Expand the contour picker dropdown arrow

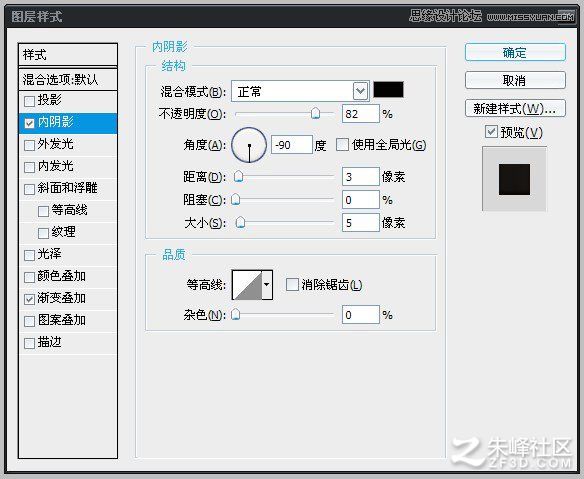pyautogui.click(x=267, y=285)
